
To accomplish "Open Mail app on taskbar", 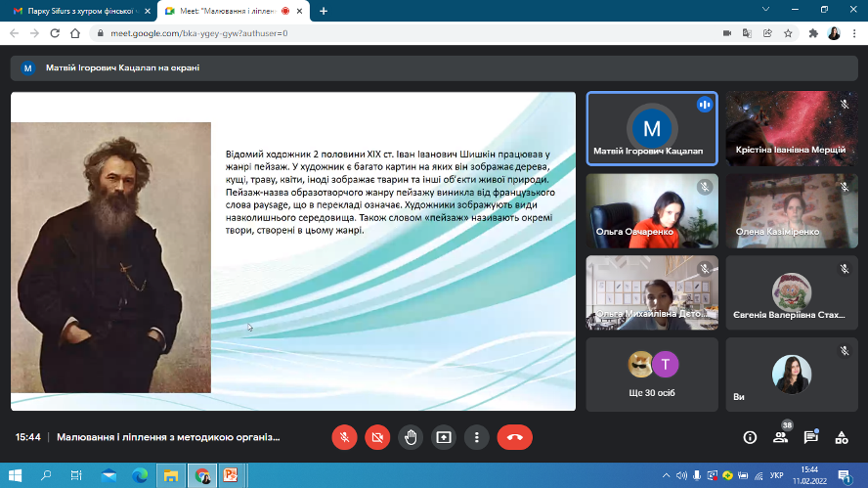I will (x=108, y=475).
